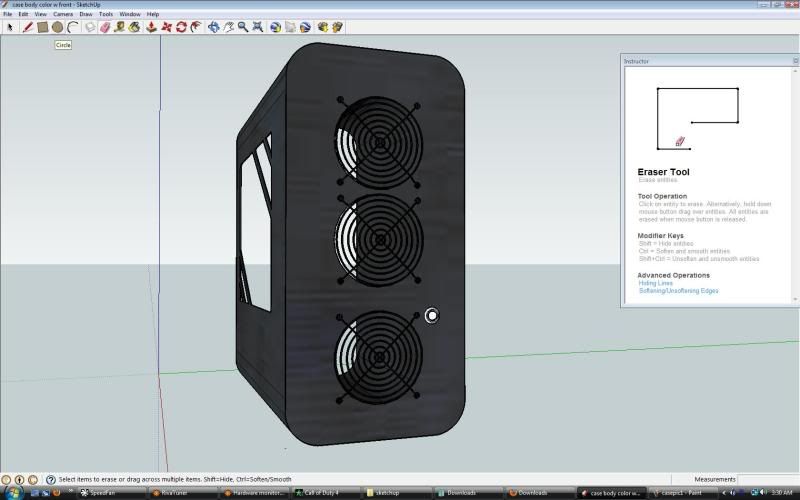Click the Share Model icon
The height and width of the screenshot is (500, 800).
(x=337, y=27)
